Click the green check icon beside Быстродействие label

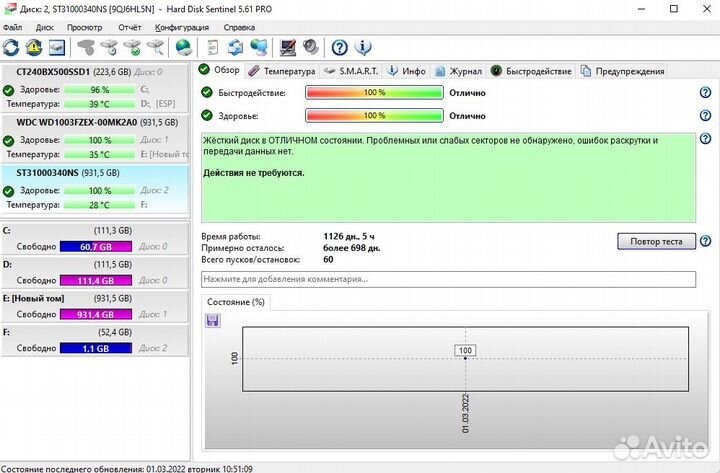click(x=207, y=92)
